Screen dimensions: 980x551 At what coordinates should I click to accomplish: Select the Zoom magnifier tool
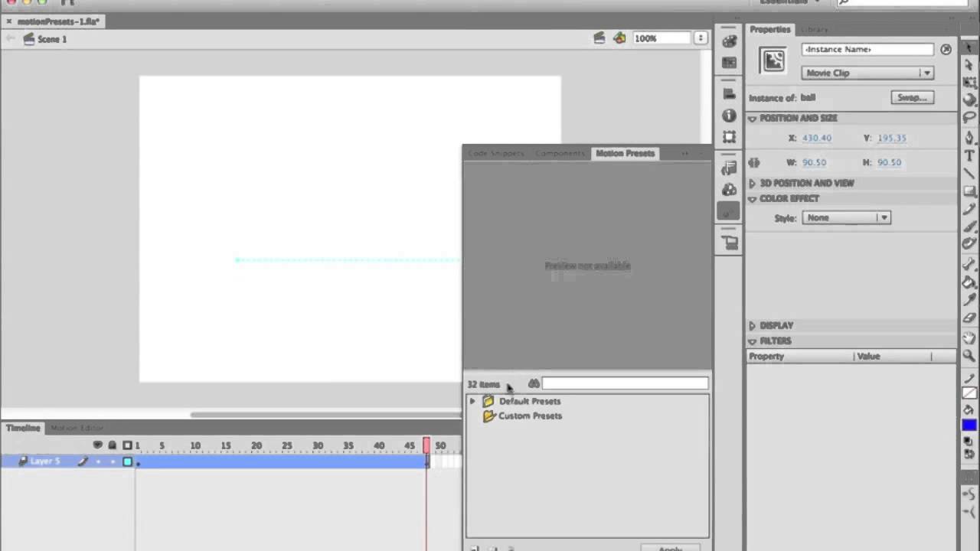point(969,356)
